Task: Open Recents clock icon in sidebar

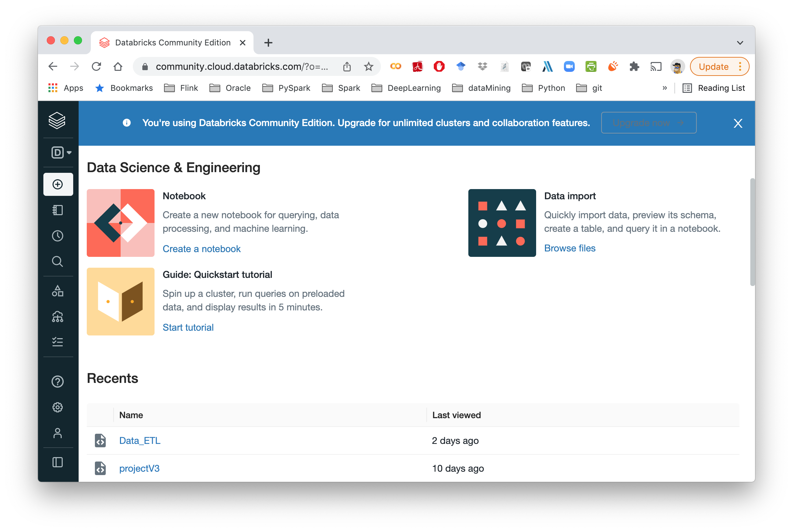Action: [x=58, y=236]
